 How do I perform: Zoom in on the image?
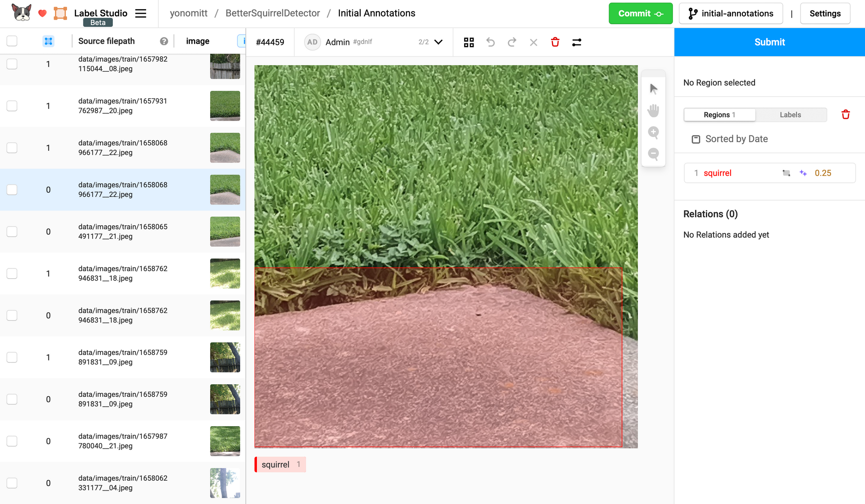[654, 132]
